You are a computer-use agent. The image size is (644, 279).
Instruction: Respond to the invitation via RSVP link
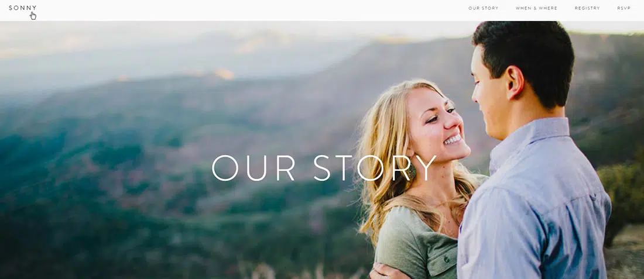[x=624, y=8]
